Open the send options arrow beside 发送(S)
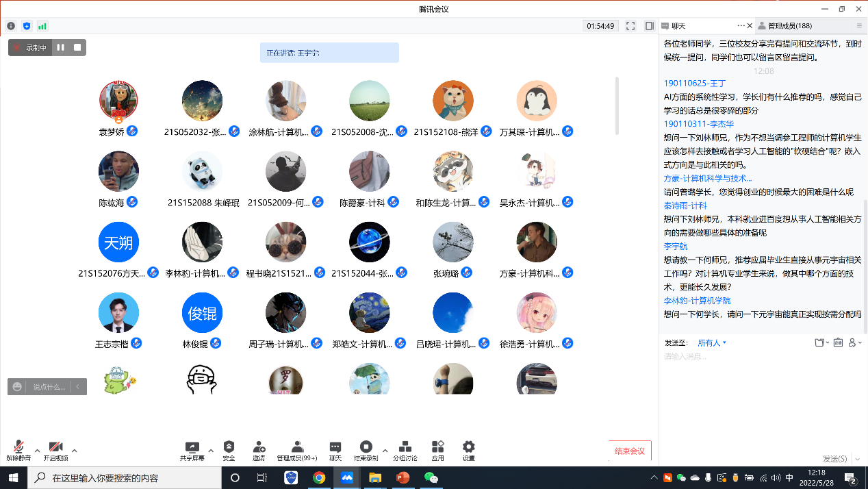The image size is (868, 489). [857, 459]
